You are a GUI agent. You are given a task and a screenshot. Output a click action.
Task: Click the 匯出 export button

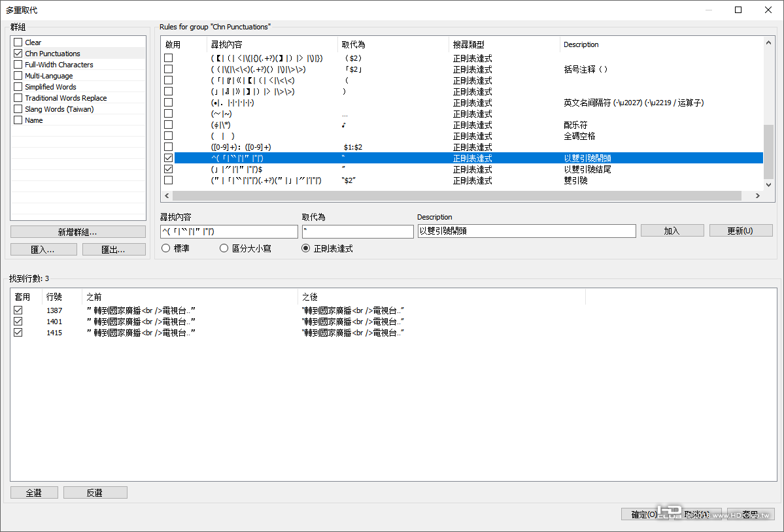(114, 249)
